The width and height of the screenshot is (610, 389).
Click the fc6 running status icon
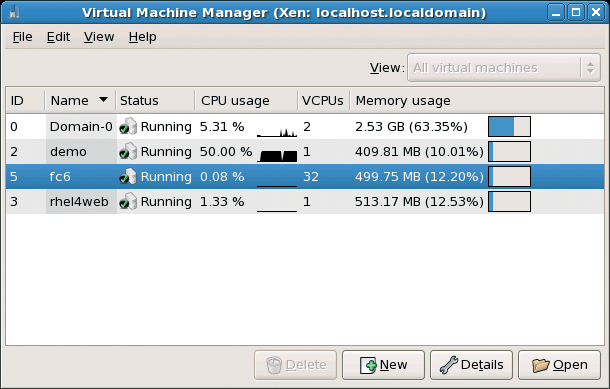pyautogui.click(x=128, y=177)
